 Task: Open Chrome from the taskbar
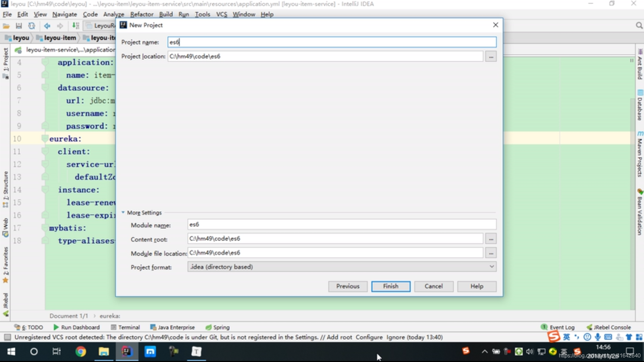tap(80, 352)
